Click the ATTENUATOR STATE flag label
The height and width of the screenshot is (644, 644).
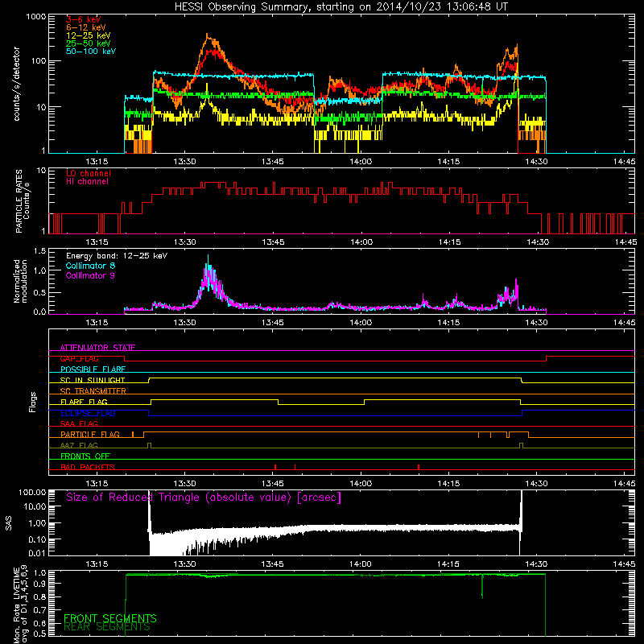[97, 348]
